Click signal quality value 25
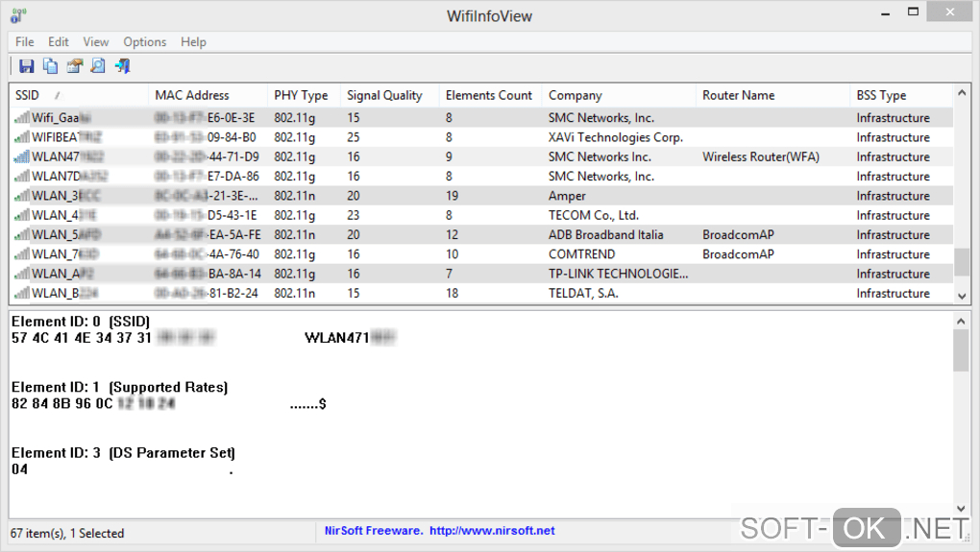 (354, 136)
